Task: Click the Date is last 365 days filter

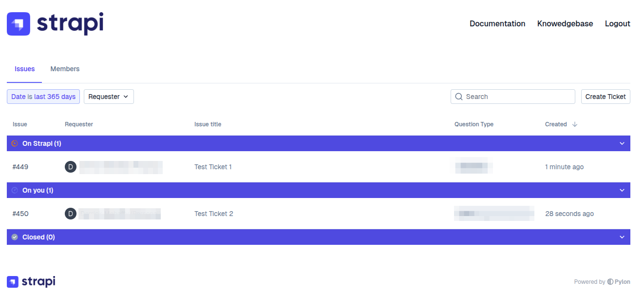Action: tap(43, 97)
